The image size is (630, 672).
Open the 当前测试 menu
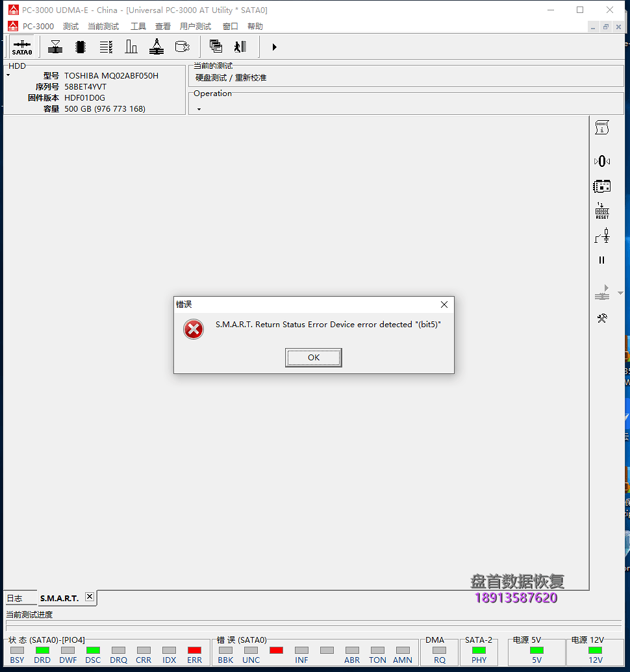point(103,27)
